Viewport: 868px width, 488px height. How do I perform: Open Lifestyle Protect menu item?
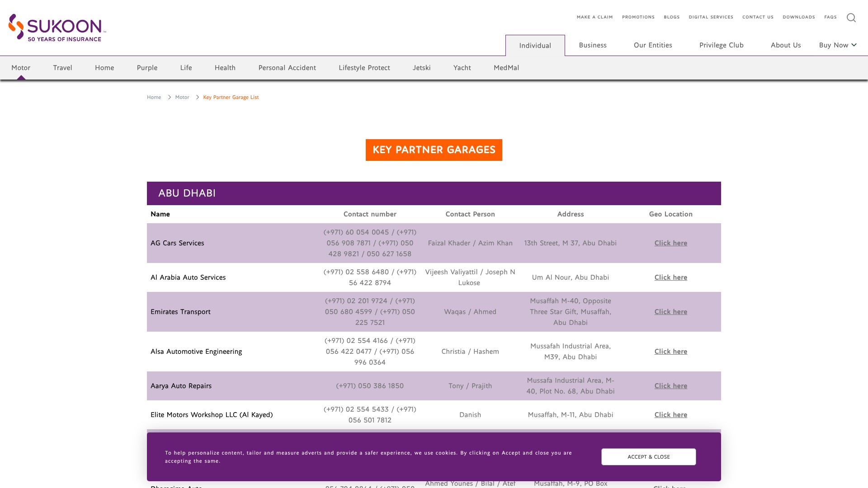tap(364, 68)
